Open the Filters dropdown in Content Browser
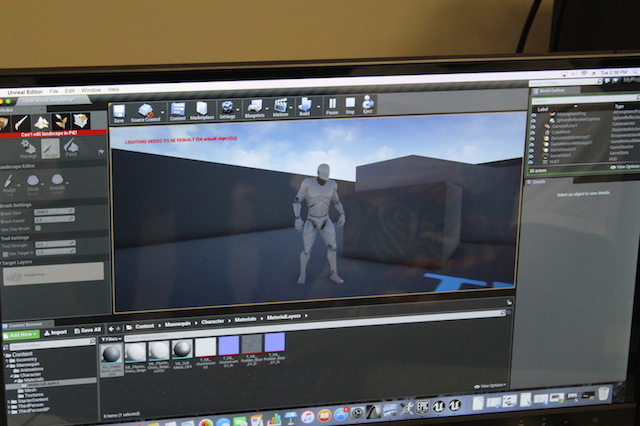The height and width of the screenshot is (426, 640). coord(111,339)
